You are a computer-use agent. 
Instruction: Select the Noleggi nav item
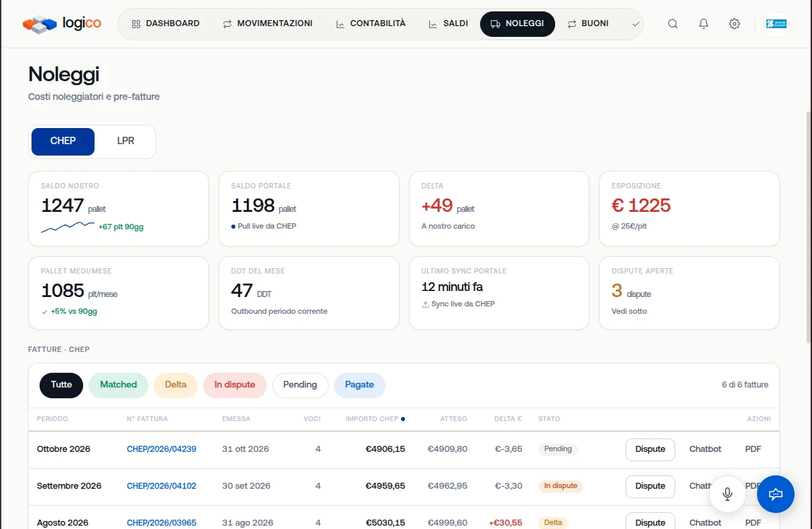coord(518,23)
